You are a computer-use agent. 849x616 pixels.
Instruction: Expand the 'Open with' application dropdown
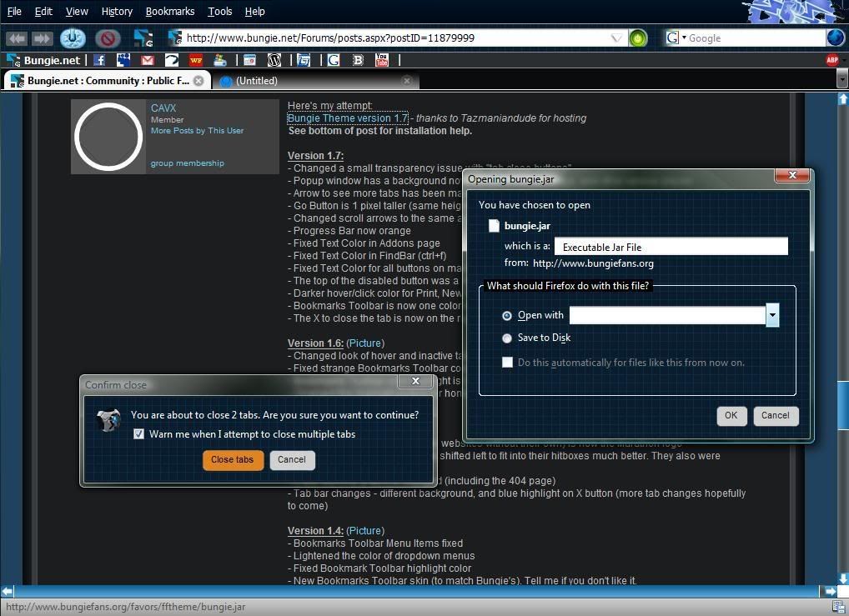(772, 315)
